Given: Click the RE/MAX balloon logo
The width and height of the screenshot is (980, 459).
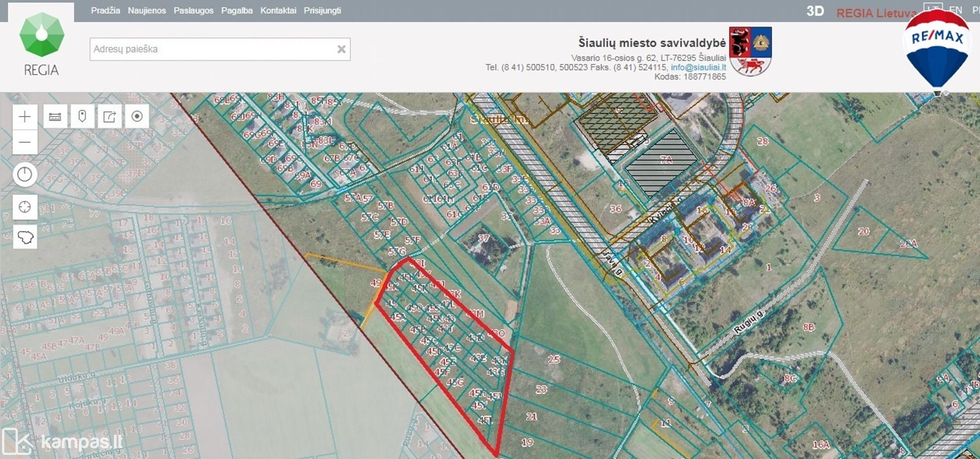Looking at the screenshot, I should pos(937,52).
